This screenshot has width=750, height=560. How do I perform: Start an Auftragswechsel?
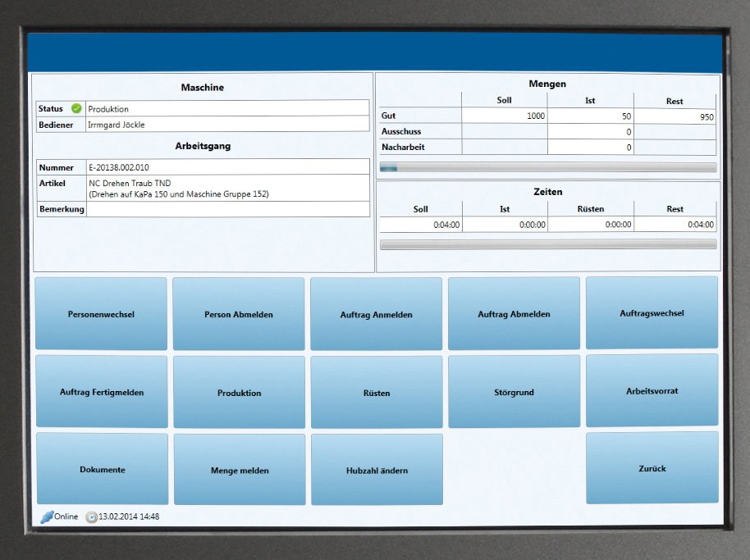click(652, 312)
